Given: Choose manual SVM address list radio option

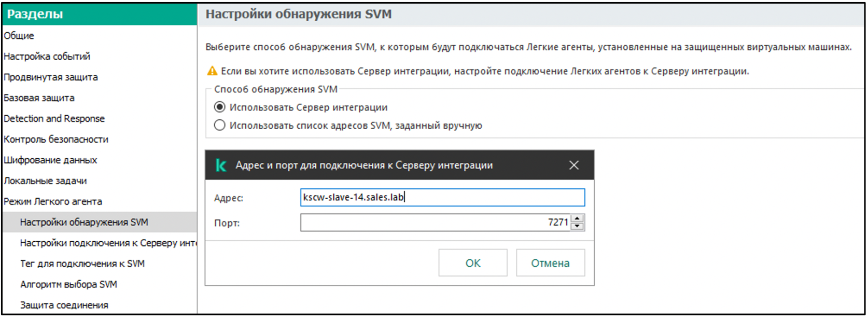Looking at the screenshot, I should (x=220, y=126).
